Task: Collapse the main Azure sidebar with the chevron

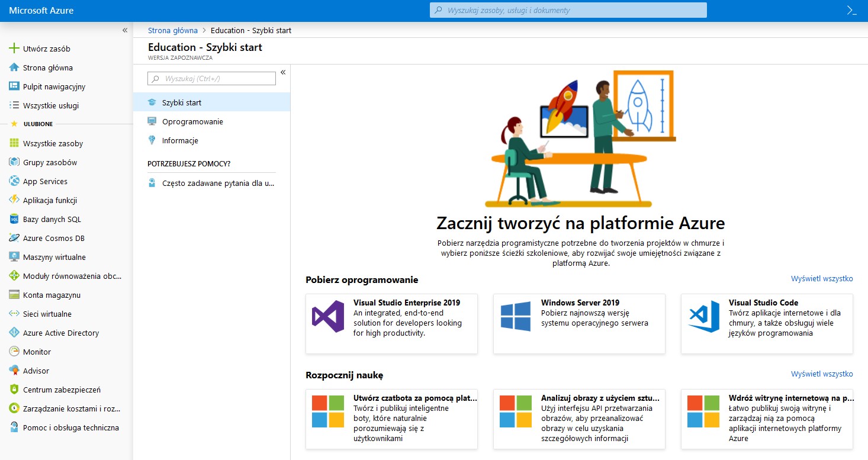Action: [125, 30]
